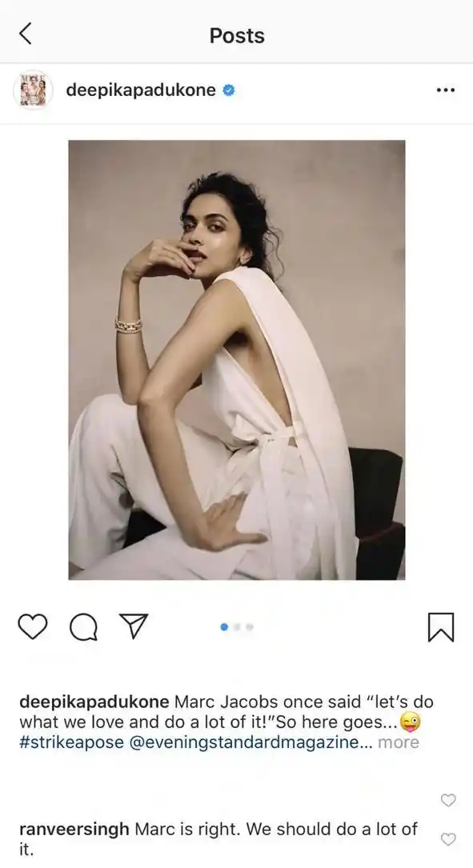Open ranveersingh's profile from comment
Viewport: 473px width, 868px height.
74,829
